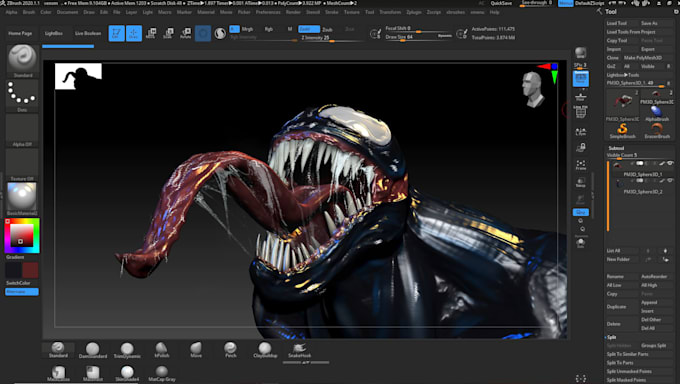The width and height of the screenshot is (680, 384).
Task: Open the Standard brush thumbnail in left shelf
Action: coord(22,60)
